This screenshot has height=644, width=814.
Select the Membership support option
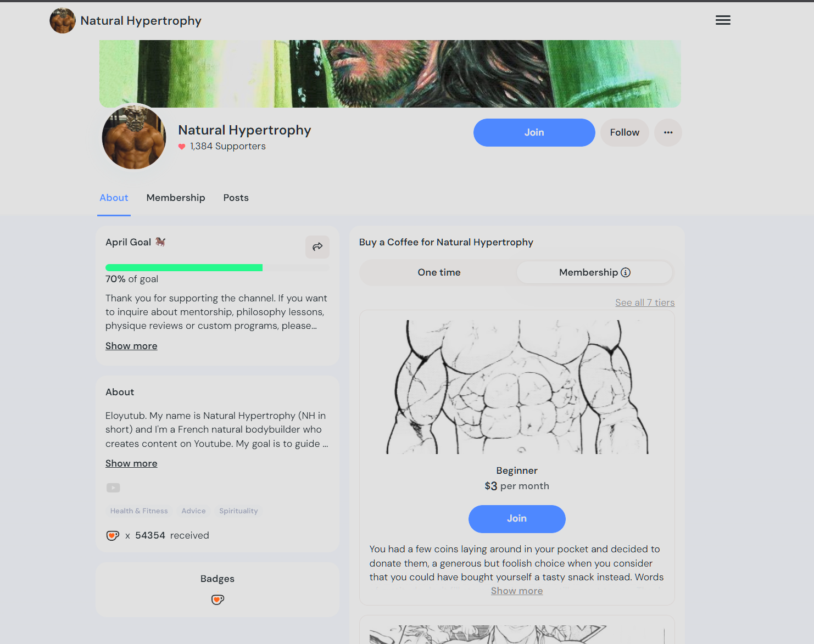point(594,272)
